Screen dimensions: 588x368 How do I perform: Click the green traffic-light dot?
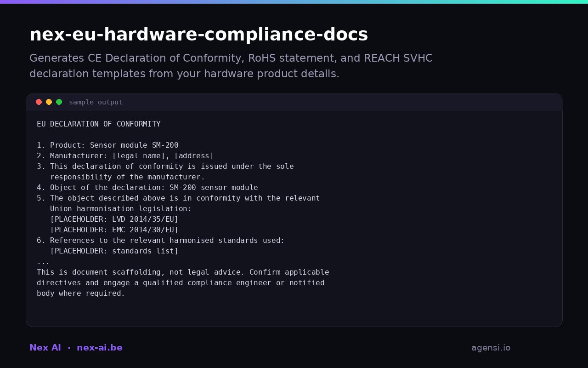[59, 102]
